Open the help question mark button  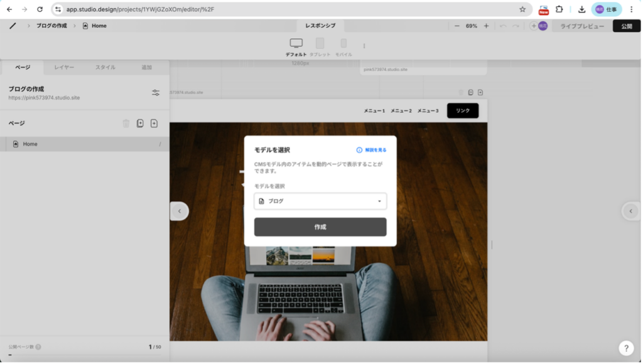tap(625, 348)
